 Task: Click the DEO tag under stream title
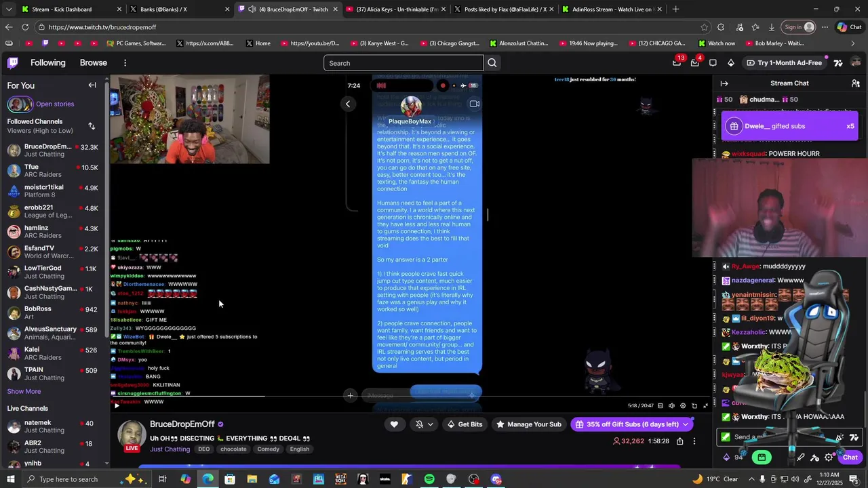(204, 449)
